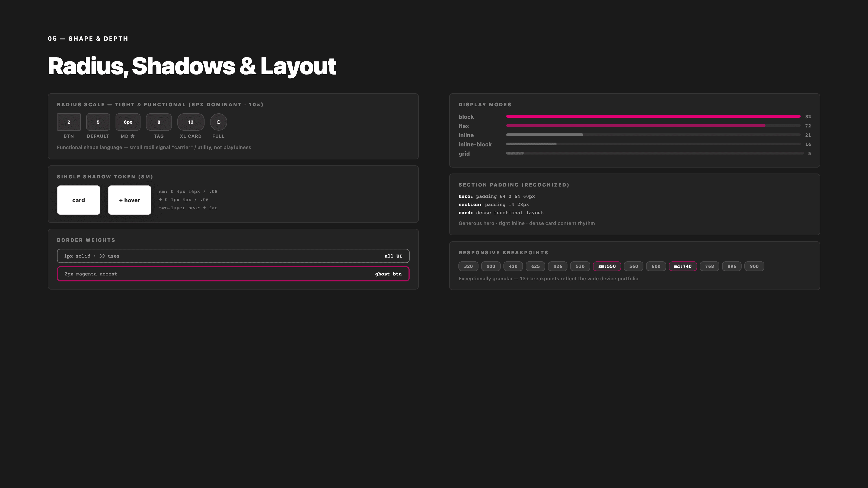Click the 'SINGLE SHADOW TOKEN (SM)' title
The height and width of the screenshot is (488, 868).
click(x=105, y=177)
